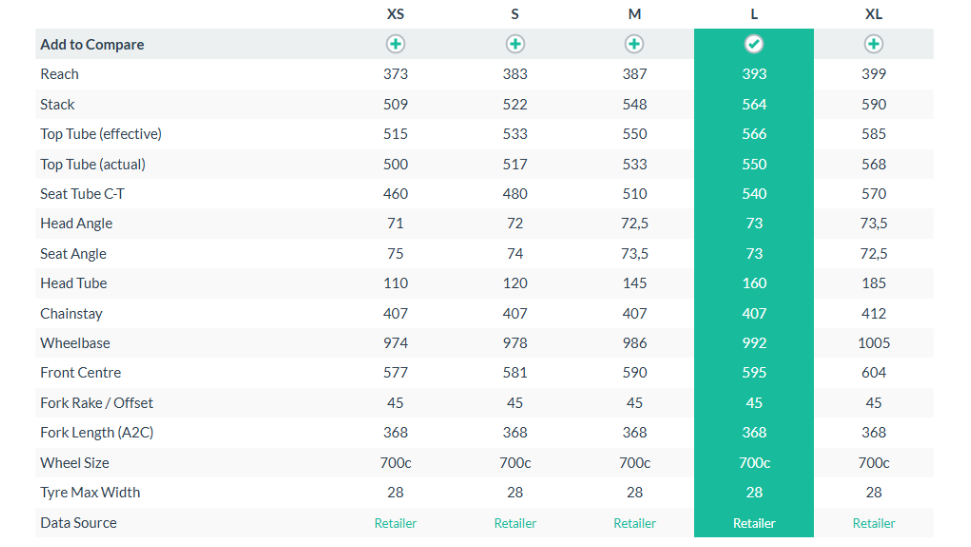Select the XL size column header
Screen dimensions: 971x547
tap(873, 14)
